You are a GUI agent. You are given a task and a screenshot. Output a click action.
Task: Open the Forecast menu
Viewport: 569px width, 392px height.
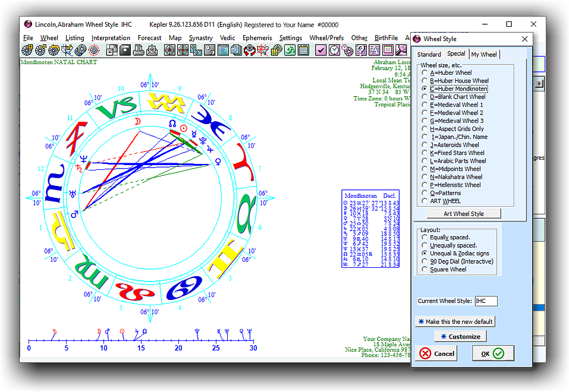(x=149, y=38)
